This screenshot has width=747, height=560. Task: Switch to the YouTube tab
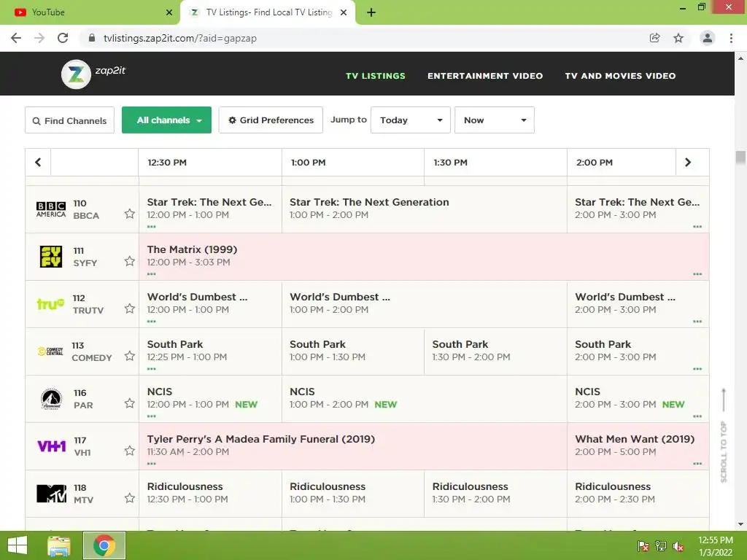90,12
